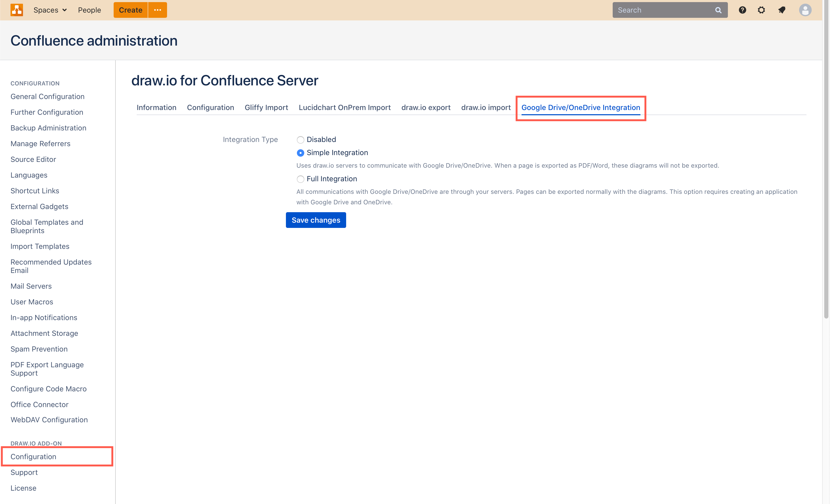
Task: Click the announcements megaphone icon
Action: (x=782, y=10)
